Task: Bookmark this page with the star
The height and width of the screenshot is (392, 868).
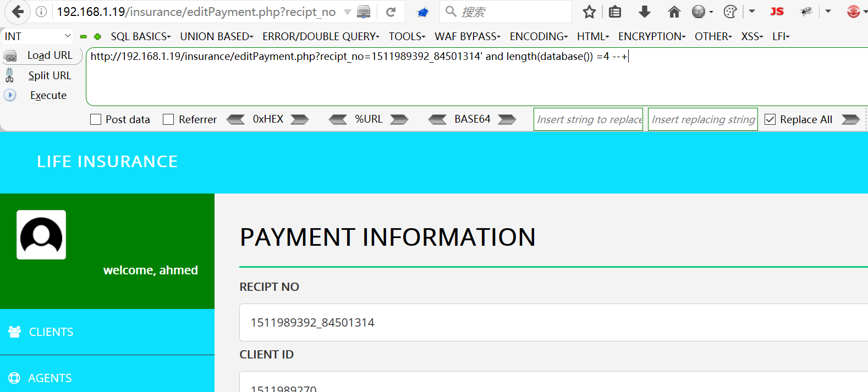Action: (589, 12)
